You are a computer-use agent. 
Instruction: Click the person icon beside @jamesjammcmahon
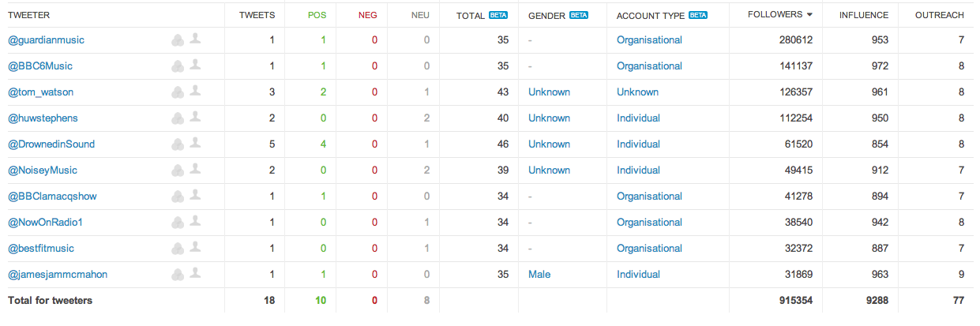(195, 273)
